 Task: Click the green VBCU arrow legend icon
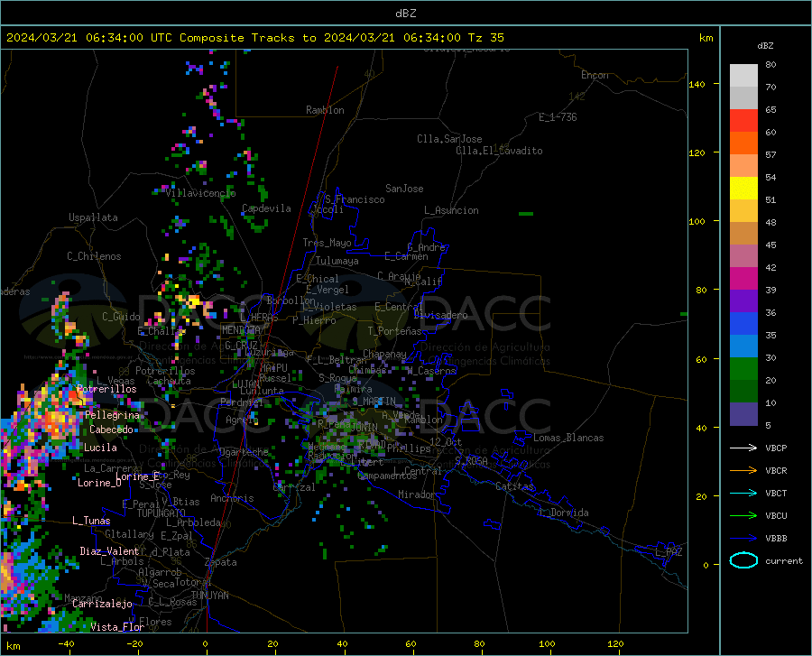coord(743,516)
